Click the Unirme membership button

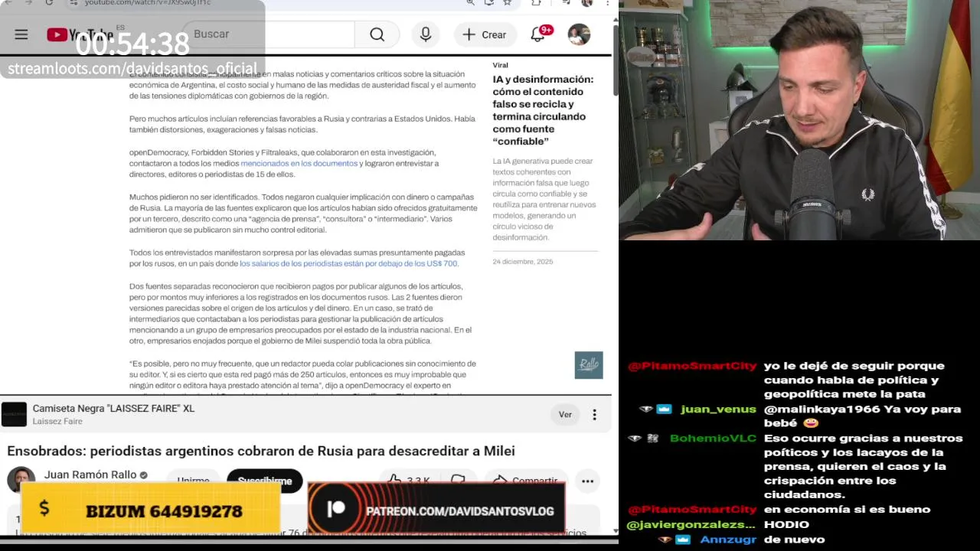tap(193, 480)
